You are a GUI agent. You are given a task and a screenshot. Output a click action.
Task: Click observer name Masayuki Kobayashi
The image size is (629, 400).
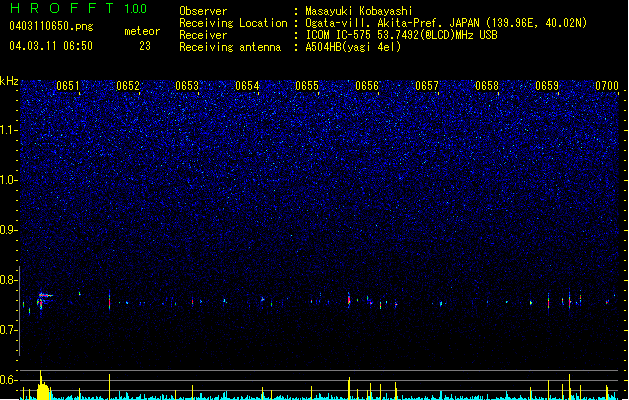click(359, 11)
